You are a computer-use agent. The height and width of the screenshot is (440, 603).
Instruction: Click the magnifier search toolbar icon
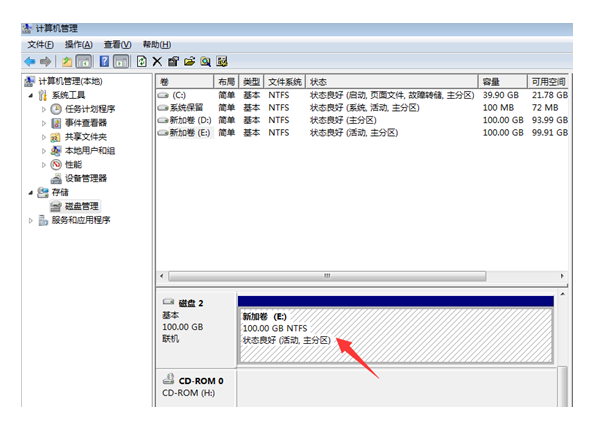click(205, 61)
